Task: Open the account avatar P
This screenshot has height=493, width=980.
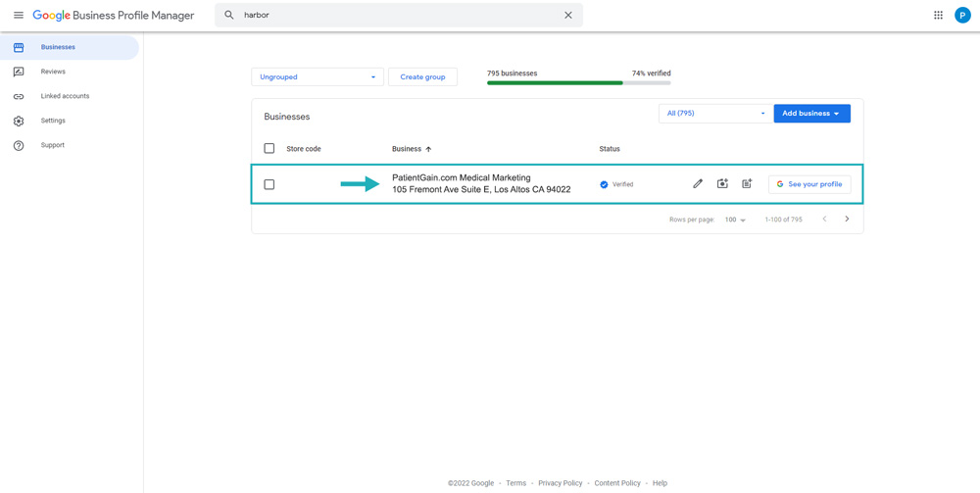Action: tap(962, 15)
